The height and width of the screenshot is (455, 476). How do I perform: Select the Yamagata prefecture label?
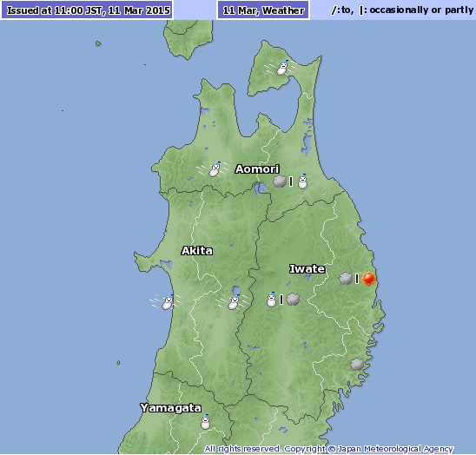170,408
